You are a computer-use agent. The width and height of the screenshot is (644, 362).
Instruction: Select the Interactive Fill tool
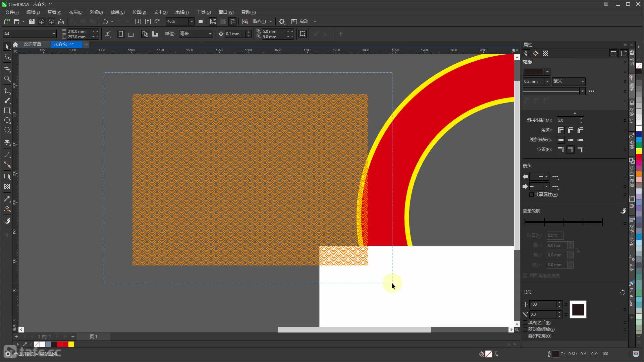[7, 209]
